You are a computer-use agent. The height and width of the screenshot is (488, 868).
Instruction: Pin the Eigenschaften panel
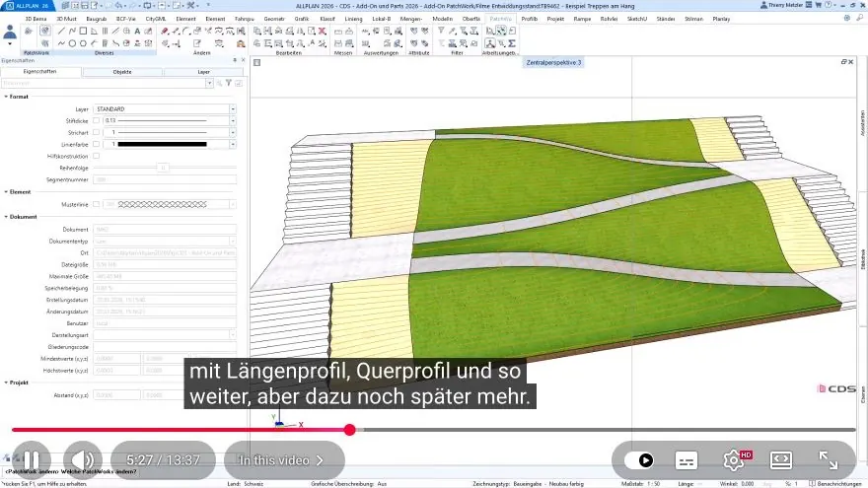pyautogui.click(x=235, y=60)
